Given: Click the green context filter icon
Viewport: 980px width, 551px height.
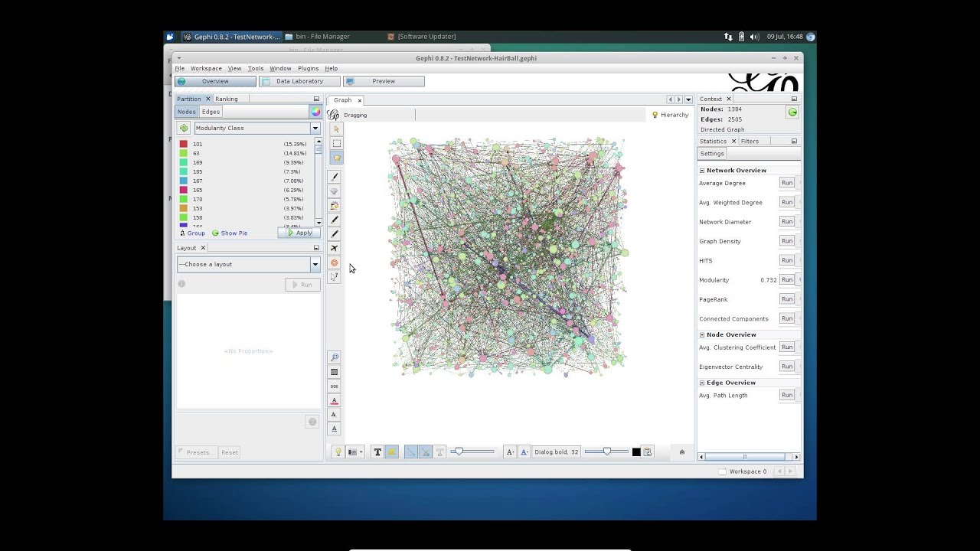Looking at the screenshot, I should 792,112.
